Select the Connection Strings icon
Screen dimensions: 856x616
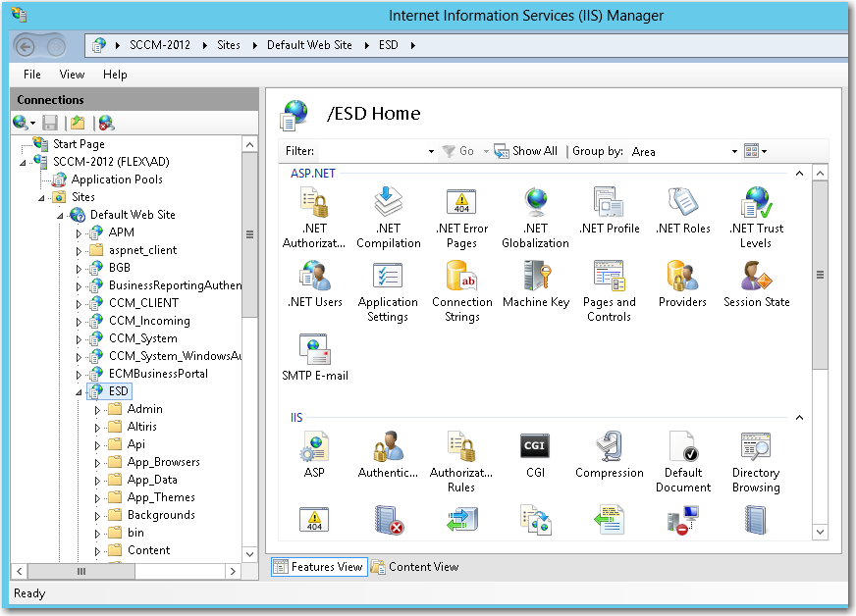[461, 277]
